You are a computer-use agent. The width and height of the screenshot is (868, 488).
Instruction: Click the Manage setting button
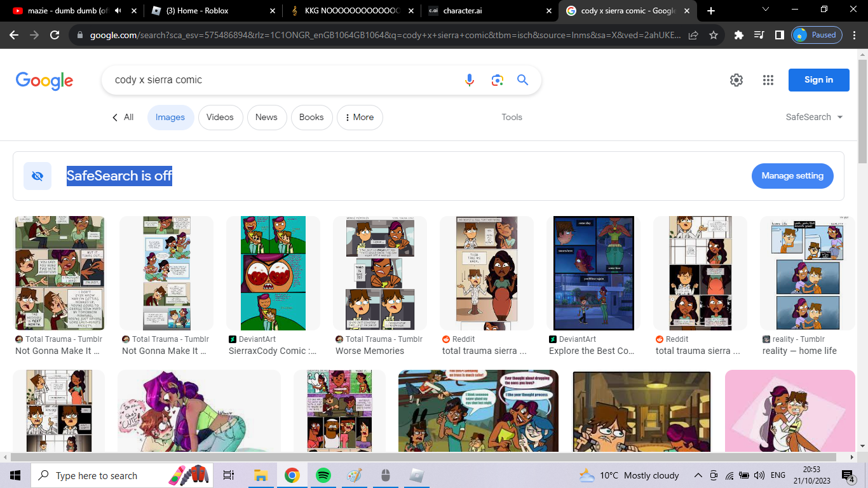[792, 176]
